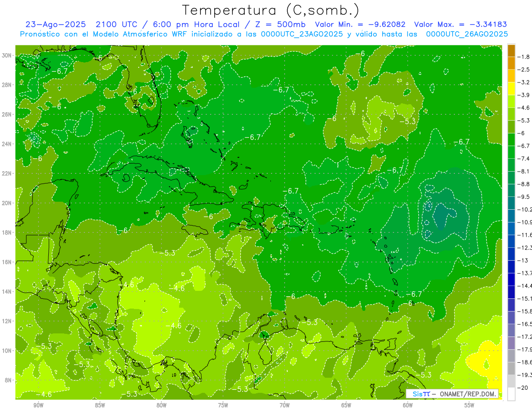
Task: Click the "16N" latitude axis label
Action: click(x=7, y=262)
